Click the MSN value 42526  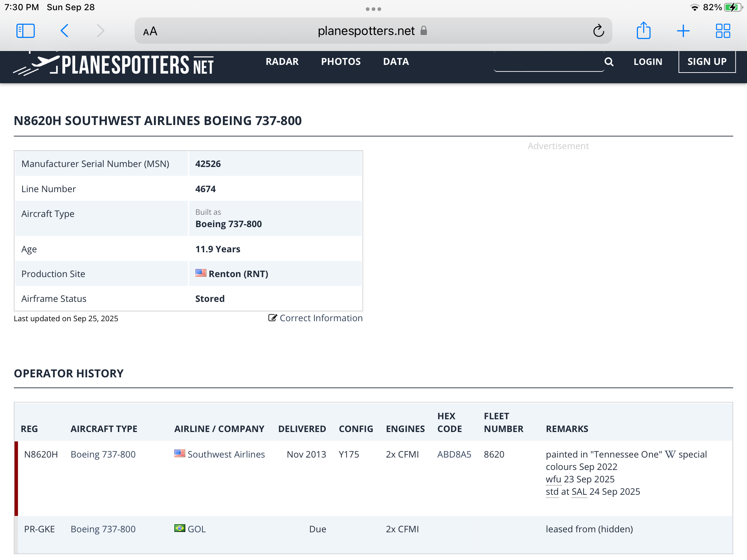(x=208, y=164)
